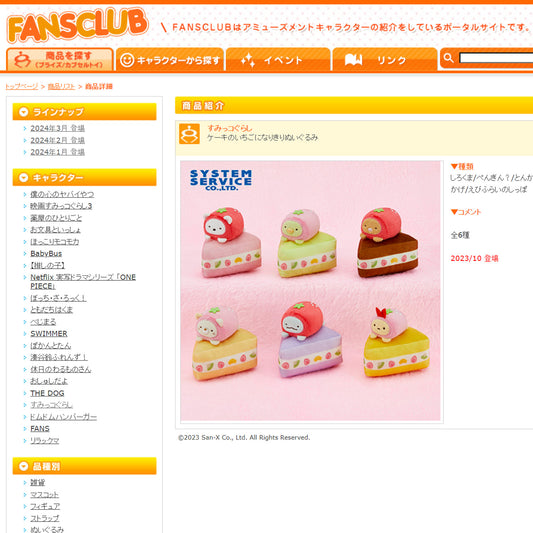Screen dimensions: 533x533
Task: Collapse the ラインナップ section arrow
Action: [23, 112]
